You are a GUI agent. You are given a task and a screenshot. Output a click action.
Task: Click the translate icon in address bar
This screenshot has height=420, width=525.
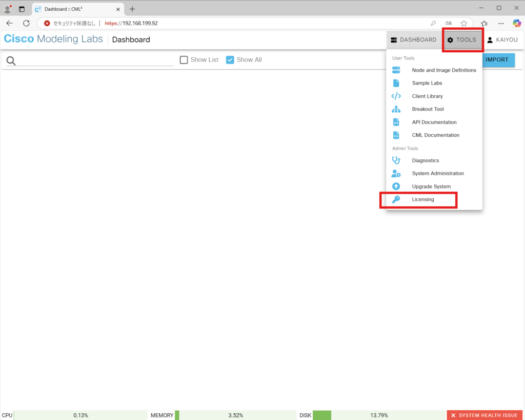448,24
